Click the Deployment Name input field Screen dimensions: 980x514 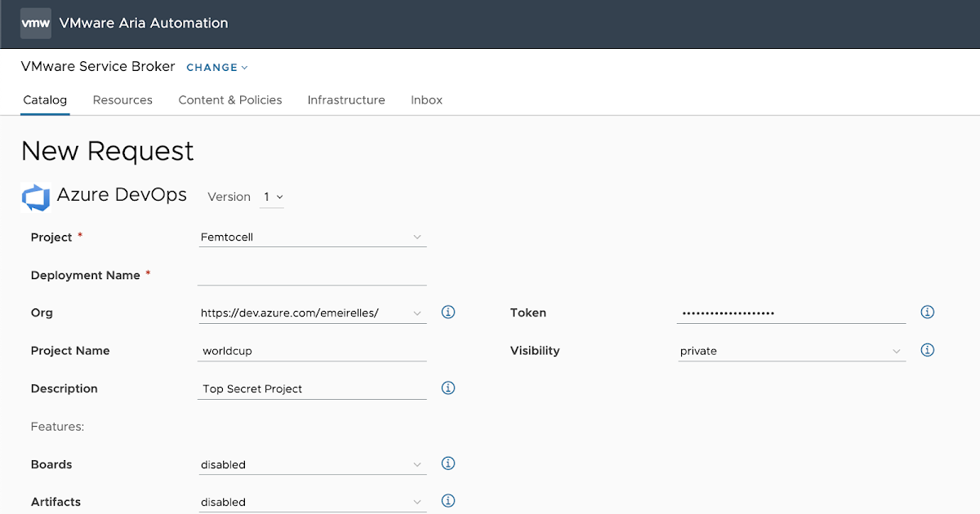click(312, 275)
